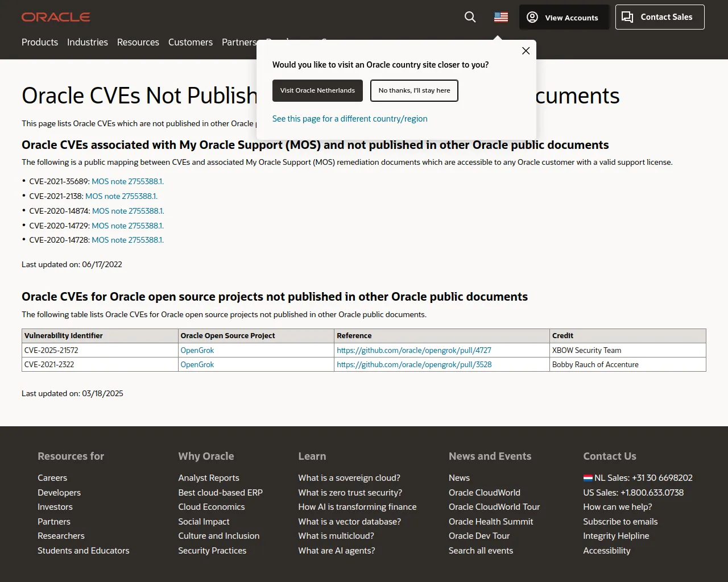Open the Industries menu
This screenshot has height=582, width=728.
(x=88, y=42)
